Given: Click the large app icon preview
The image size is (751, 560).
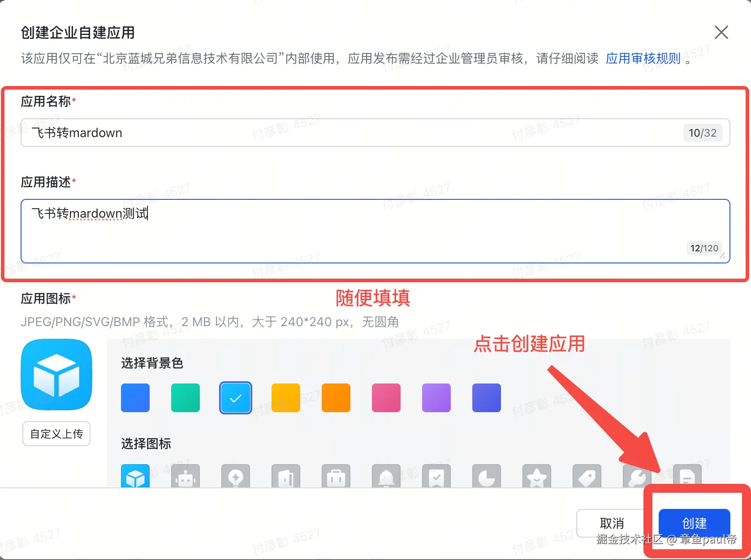Looking at the screenshot, I should pos(56,375).
